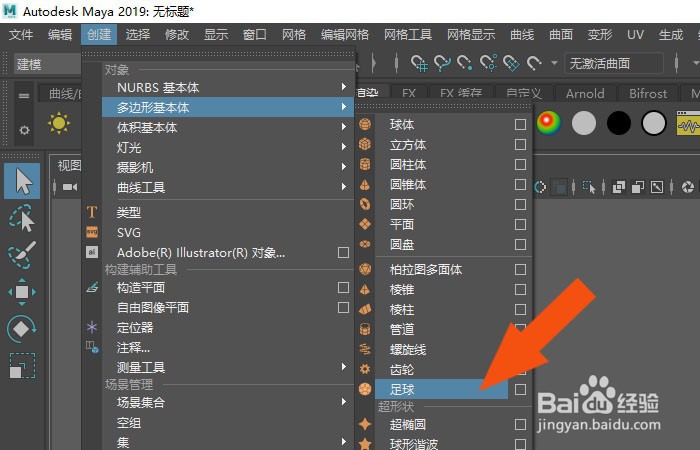Open options box for 平面
The width and height of the screenshot is (700, 450).
tap(520, 224)
